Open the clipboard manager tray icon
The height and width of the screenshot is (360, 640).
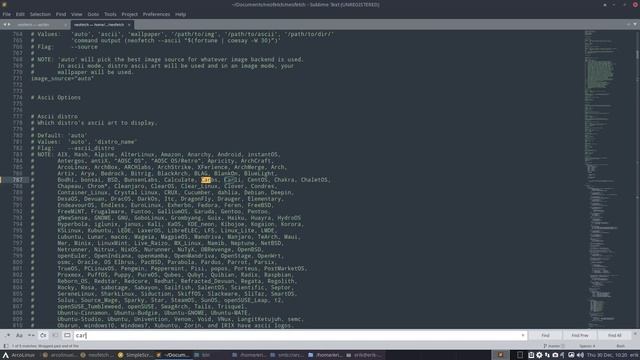[531, 355]
